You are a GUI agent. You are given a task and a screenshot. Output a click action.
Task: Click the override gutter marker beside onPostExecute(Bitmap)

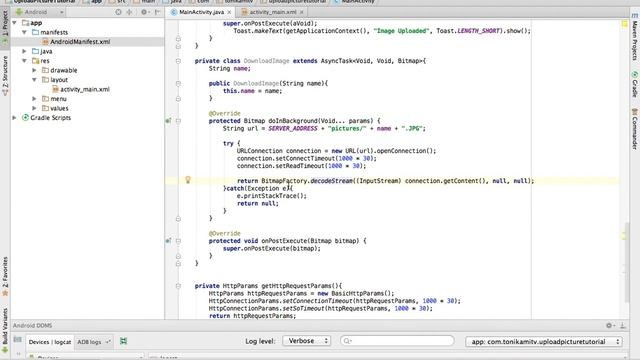coord(168,241)
